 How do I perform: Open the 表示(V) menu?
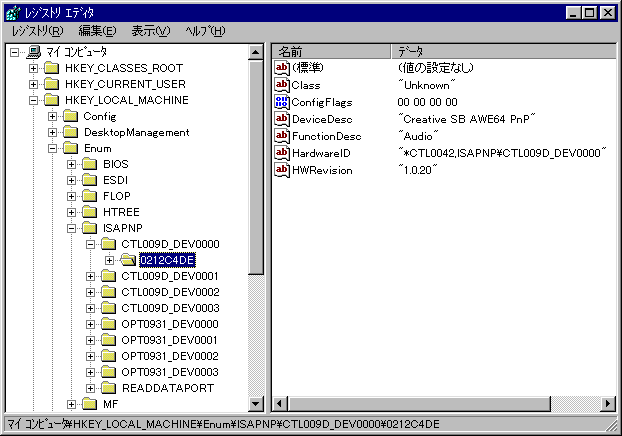coord(151,31)
